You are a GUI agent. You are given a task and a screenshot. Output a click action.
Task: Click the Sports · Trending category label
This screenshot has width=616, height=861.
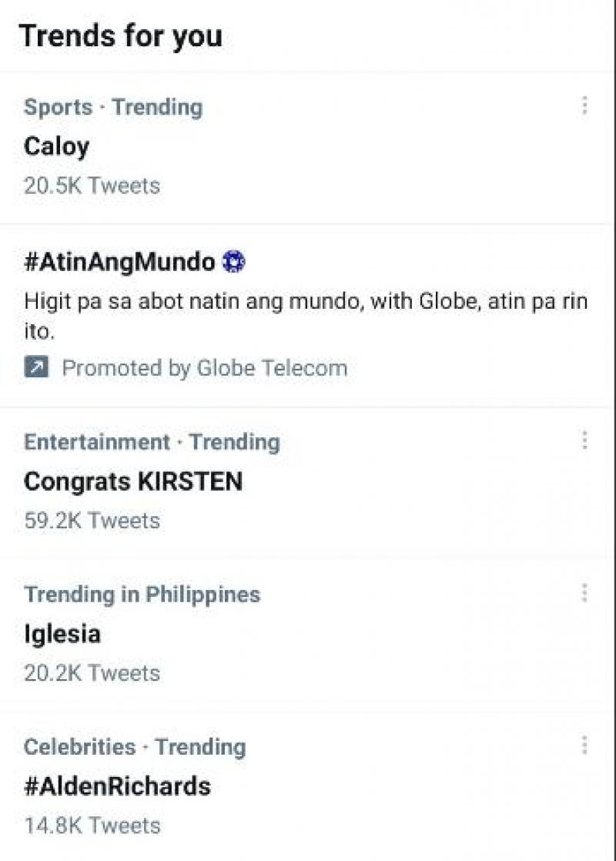pos(113,107)
